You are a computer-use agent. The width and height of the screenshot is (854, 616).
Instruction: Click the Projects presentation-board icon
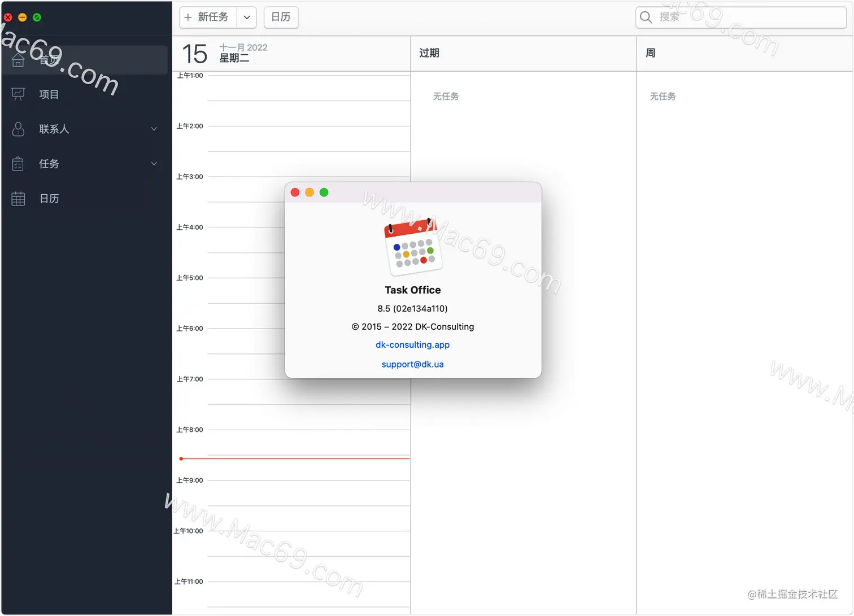(18, 94)
